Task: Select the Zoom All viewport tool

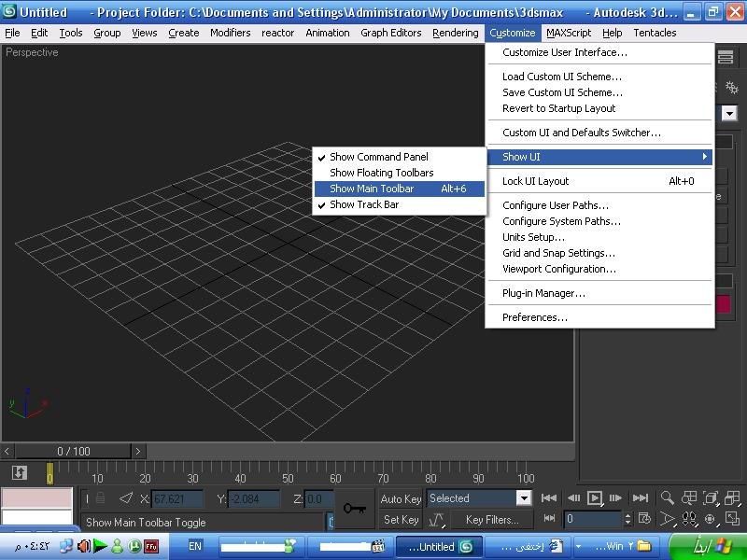Action: pyautogui.click(x=689, y=498)
